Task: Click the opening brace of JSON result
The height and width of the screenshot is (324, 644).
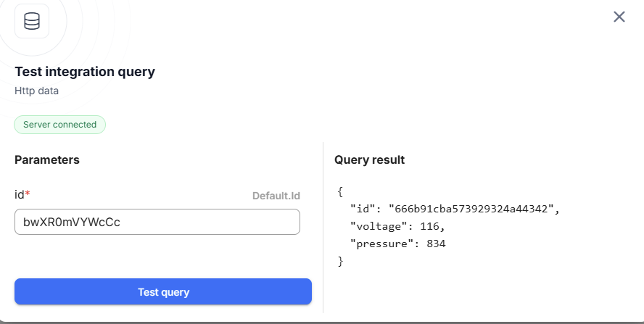Action: [x=340, y=192]
